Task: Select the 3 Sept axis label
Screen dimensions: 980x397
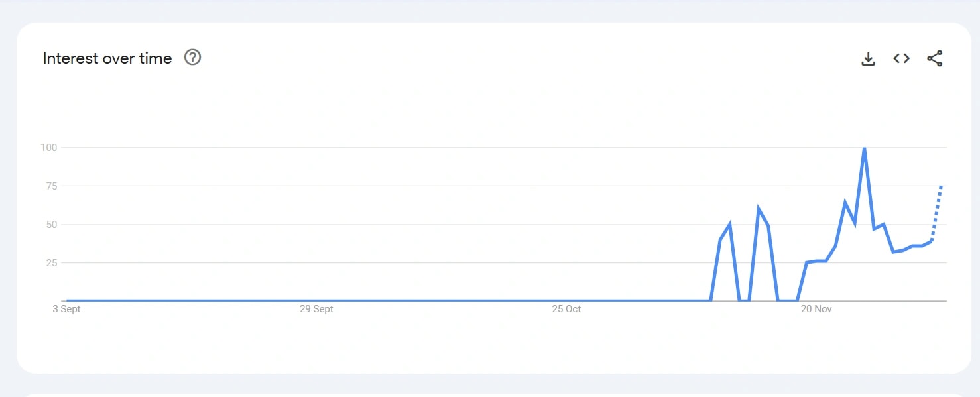Action: [x=66, y=309]
